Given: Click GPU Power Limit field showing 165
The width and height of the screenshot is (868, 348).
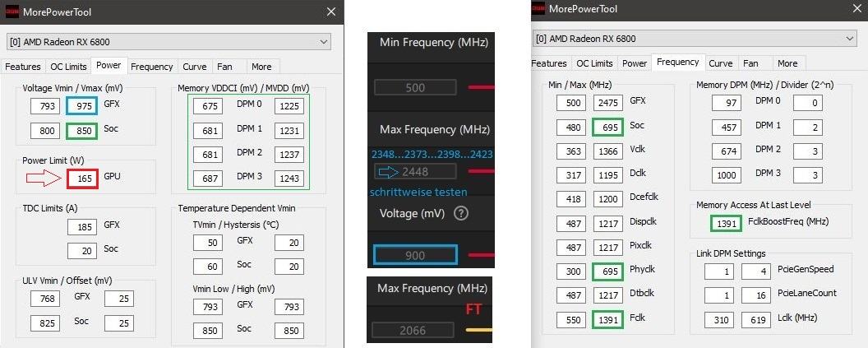Looking at the screenshot, I should point(84,179).
